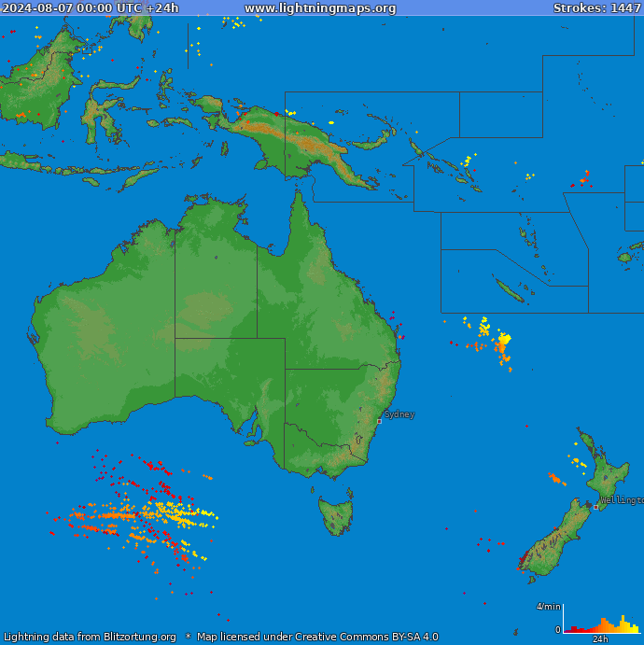644x645 pixels.
Task: Click the island of Tasmania
Action: click(336, 515)
